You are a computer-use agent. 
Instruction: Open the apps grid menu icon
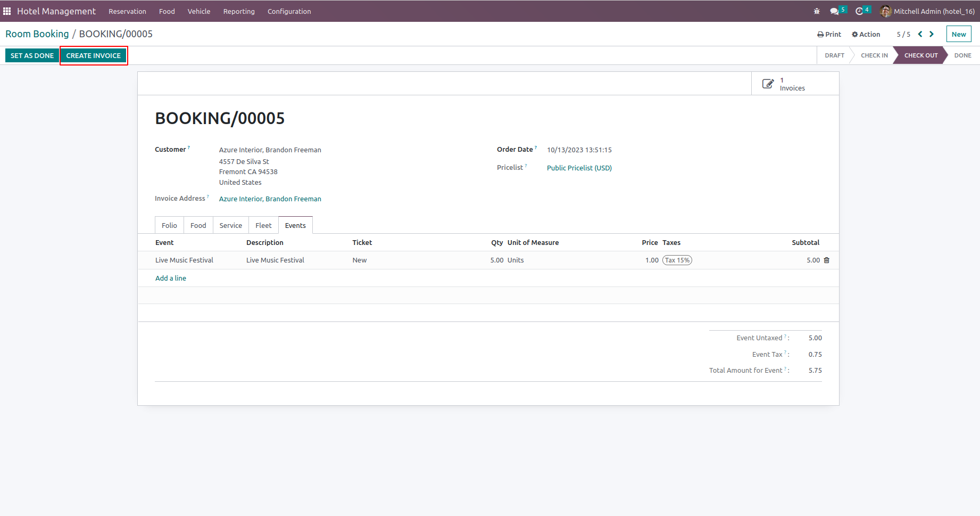(x=7, y=11)
